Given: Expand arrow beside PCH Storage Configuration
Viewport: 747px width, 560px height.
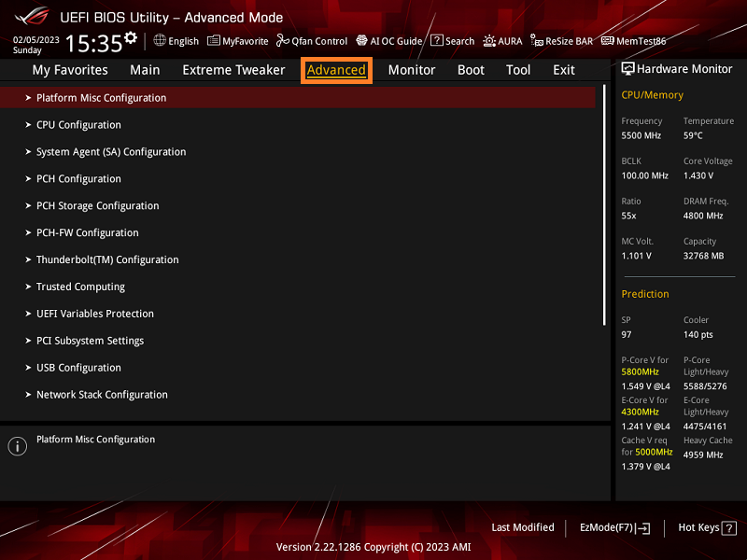Looking at the screenshot, I should click(x=28, y=205).
